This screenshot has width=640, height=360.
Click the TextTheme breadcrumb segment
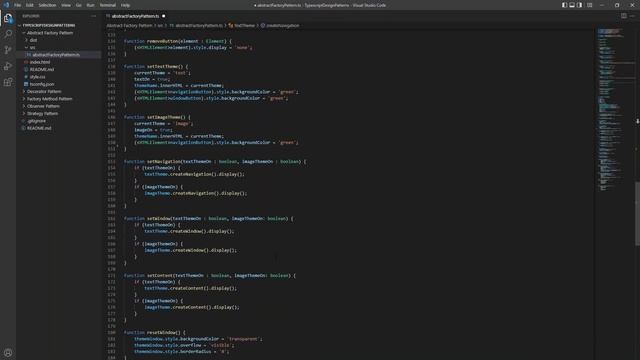tap(244, 25)
